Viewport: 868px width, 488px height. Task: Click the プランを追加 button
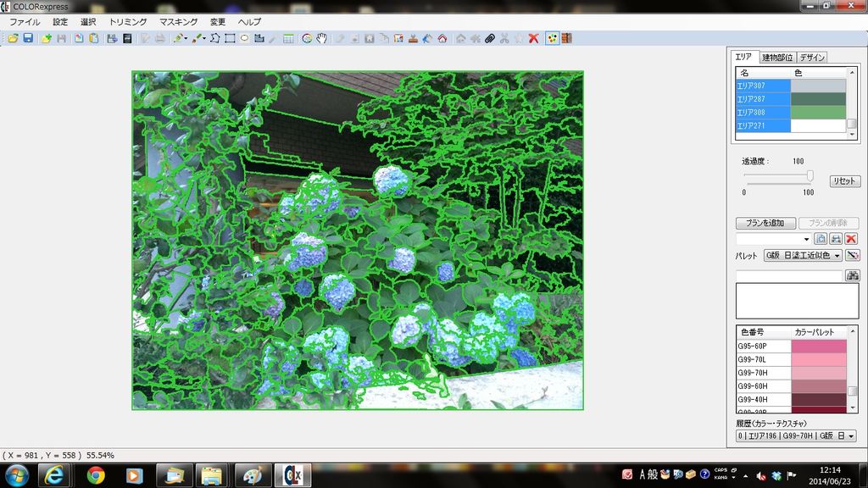[765, 223]
